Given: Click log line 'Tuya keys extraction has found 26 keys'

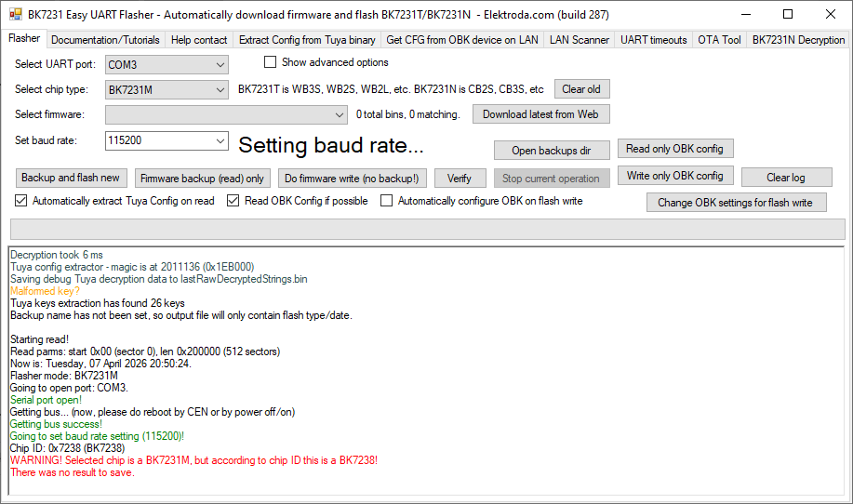Looking at the screenshot, I should coord(98,303).
